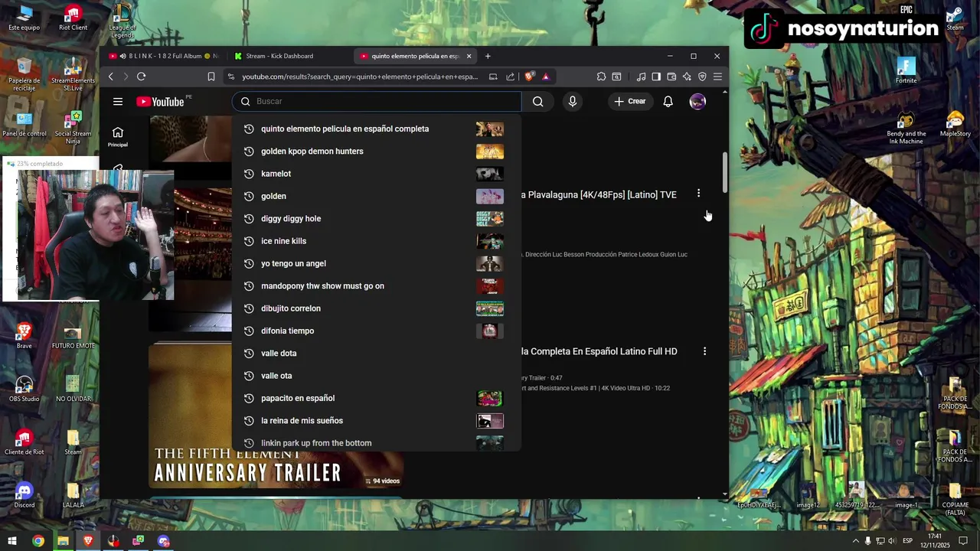The width and height of the screenshot is (980, 551).
Task: Choose the suggestion reading just golden
Action: pos(376,196)
